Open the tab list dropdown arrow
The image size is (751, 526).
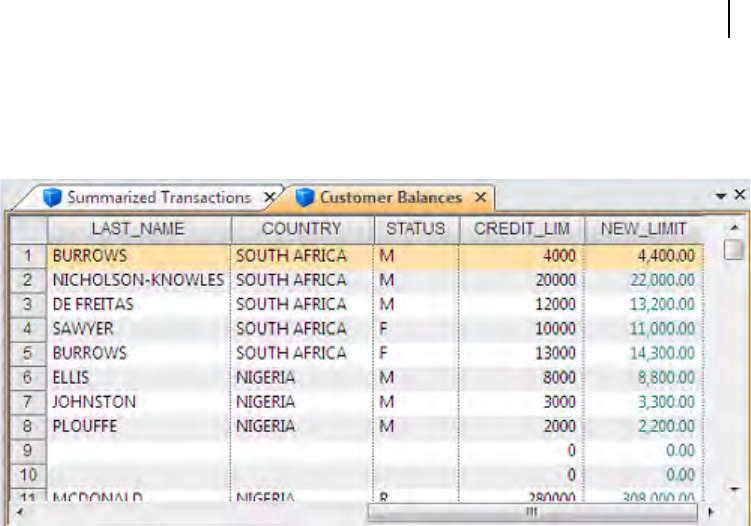(x=721, y=195)
